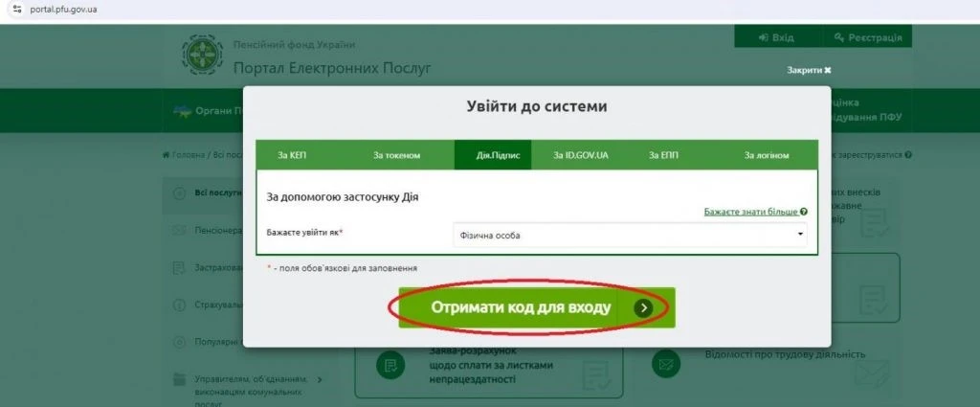
Task: Open the Бажаєте знати більше link
Action: click(x=750, y=211)
